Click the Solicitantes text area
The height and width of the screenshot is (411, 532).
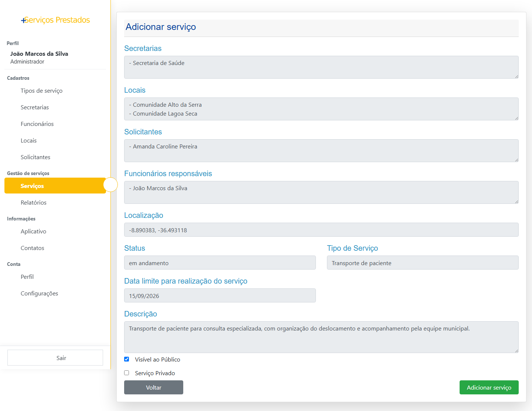321,151
